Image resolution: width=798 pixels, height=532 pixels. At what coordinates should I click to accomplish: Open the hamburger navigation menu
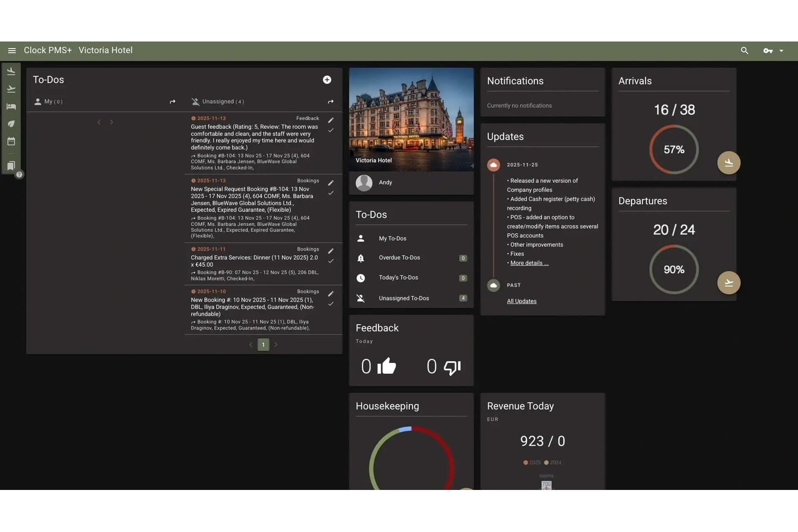12,51
